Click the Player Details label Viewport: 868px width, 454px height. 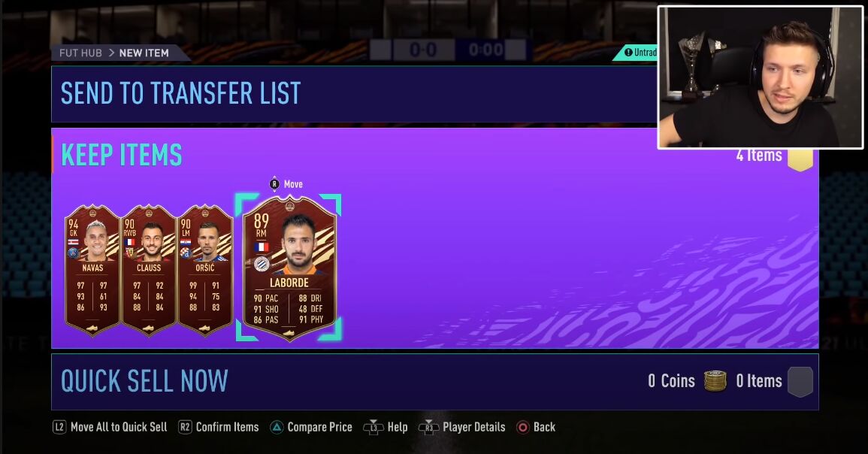[474, 427]
